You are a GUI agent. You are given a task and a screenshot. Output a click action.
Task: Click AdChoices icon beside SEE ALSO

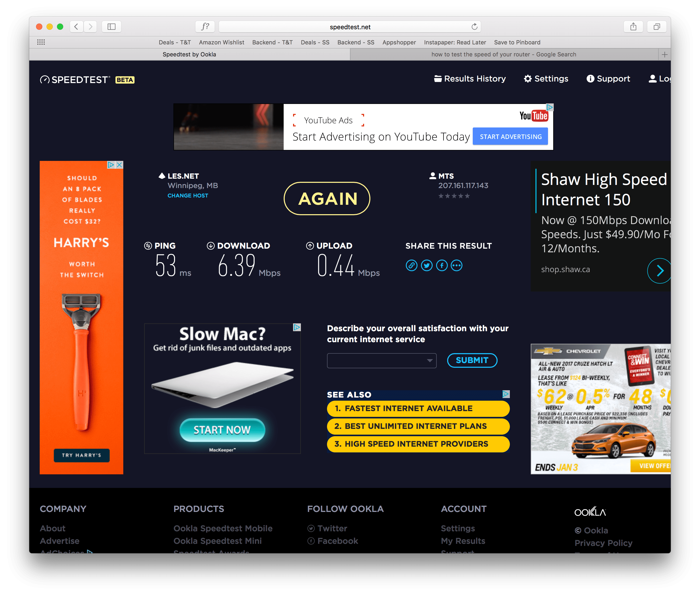(506, 394)
